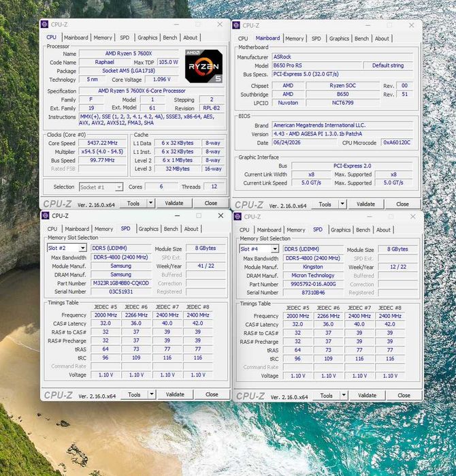Image resolution: width=456 pixels, height=476 pixels.
Task: Click serial number 03C51931
Action: [120, 291]
